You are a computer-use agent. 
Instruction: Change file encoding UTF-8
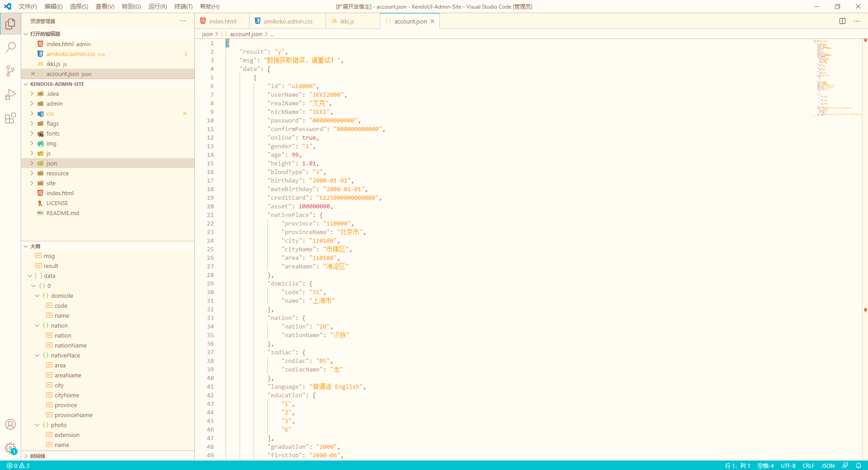pyautogui.click(x=788, y=465)
